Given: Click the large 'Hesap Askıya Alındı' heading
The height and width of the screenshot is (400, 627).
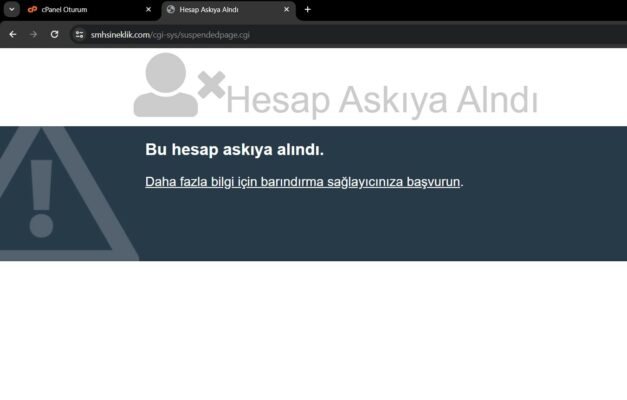Looking at the screenshot, I should click(382, 101).
